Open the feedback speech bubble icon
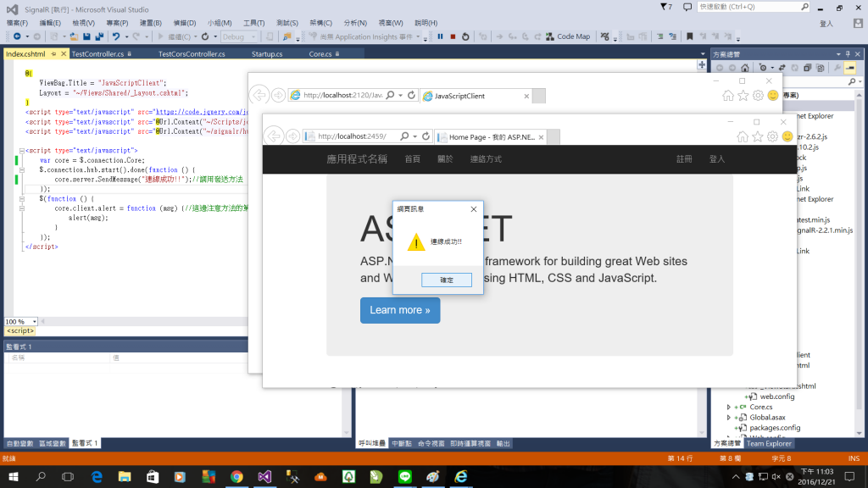The height and width of the screenshot is (488, 868). (x=687, y=7)
